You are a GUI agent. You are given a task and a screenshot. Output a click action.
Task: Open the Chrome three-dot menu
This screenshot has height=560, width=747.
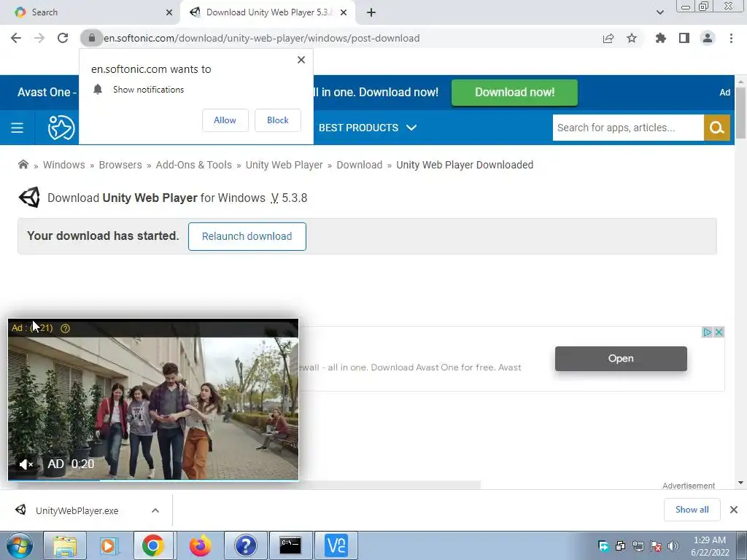click(x=731, y=38)
